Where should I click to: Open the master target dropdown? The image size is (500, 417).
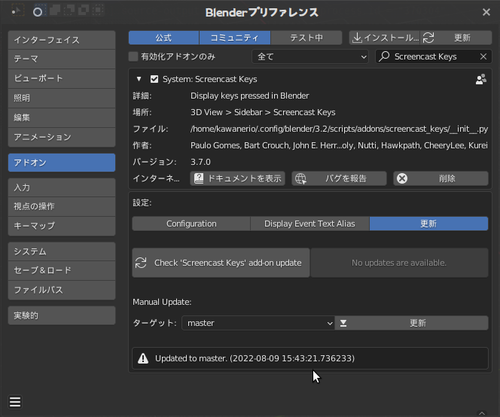point(258,323)
